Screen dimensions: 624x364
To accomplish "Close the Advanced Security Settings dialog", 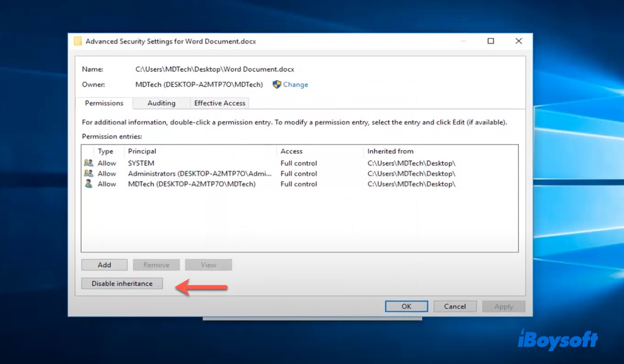I will pyautogui.click(x=518, y=41).
